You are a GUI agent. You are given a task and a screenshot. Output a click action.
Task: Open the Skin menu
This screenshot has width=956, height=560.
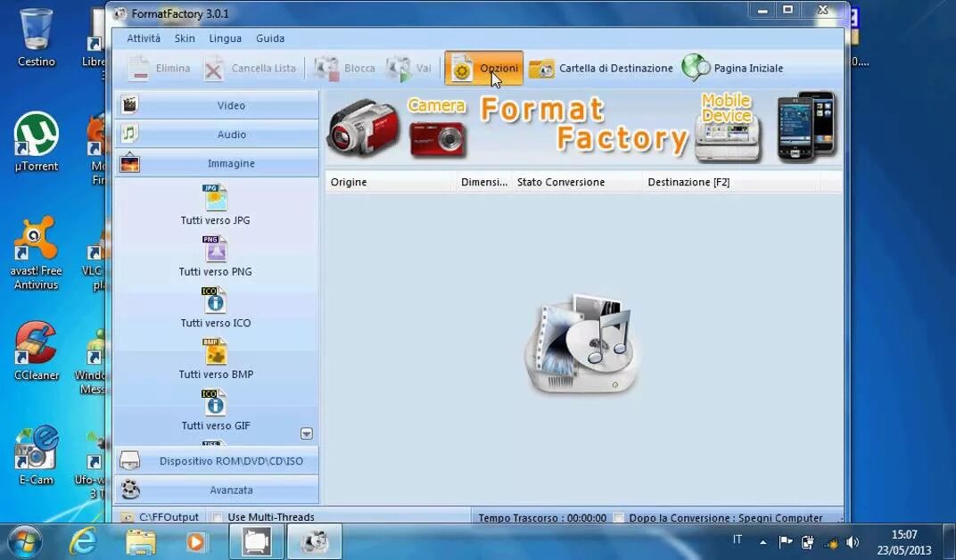[185, 38]
